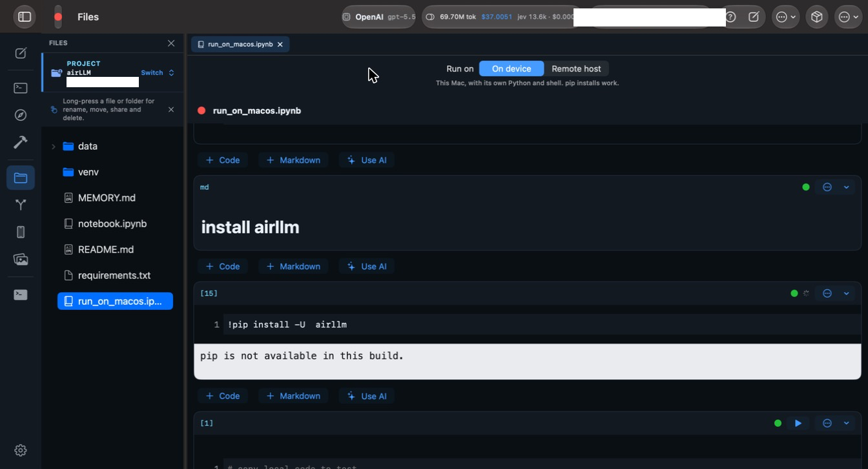868x469 pixels.
Task: Expand the data folder chevron
Action: pos(54,147)
